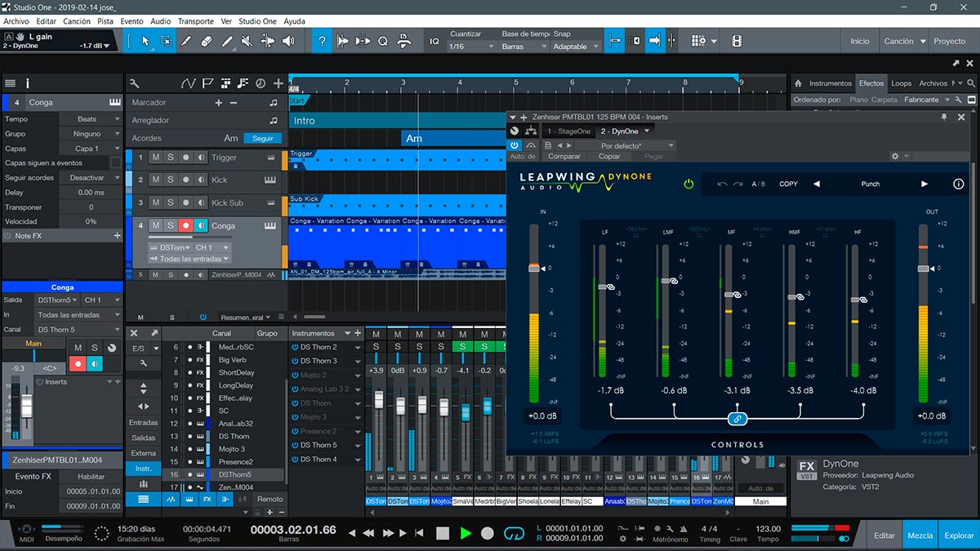
Task: Expand the DS Thorn 3 instrument menu
Action: pos(357,361)
